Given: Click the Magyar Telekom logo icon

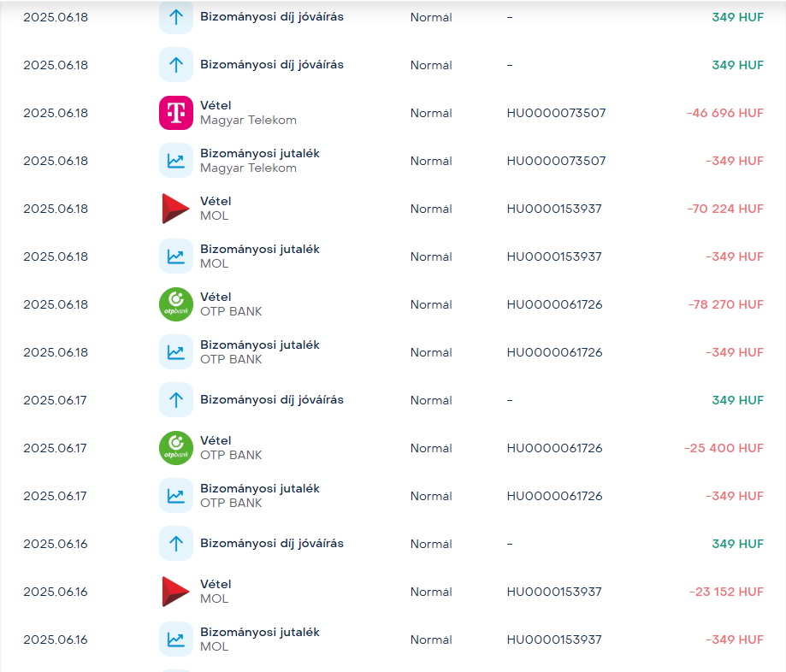Looking at the screenshot, I should pos(176,113).
